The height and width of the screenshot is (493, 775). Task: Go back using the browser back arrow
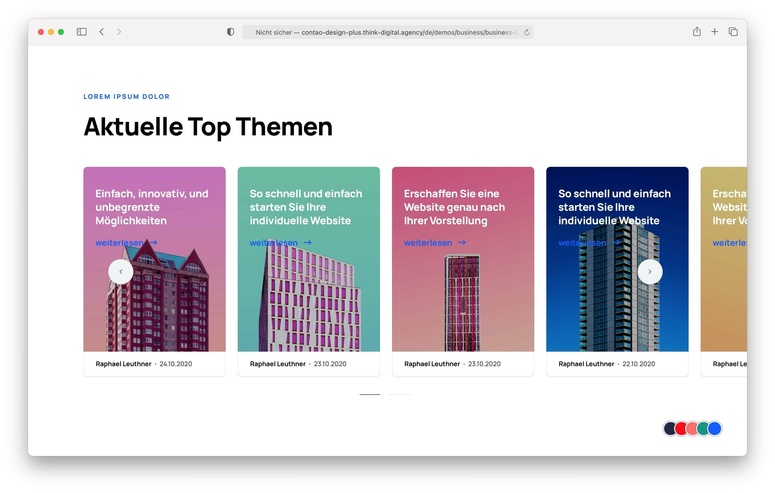coord(101,32)
